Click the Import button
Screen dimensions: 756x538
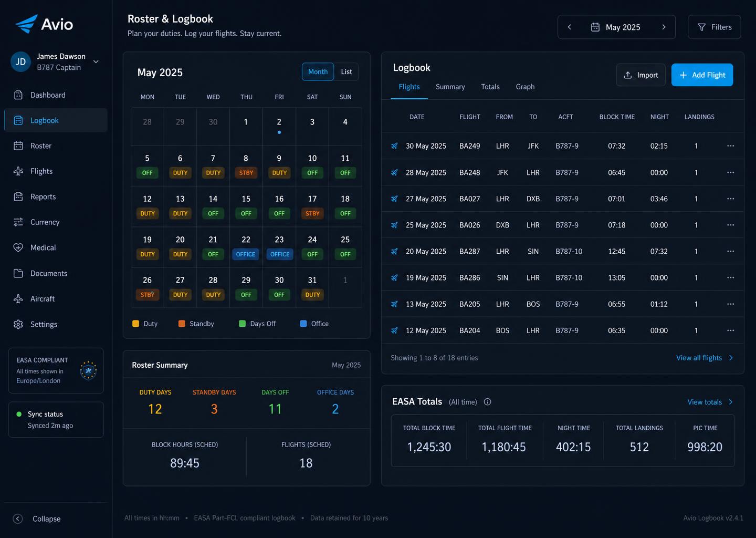pos(640,75)
